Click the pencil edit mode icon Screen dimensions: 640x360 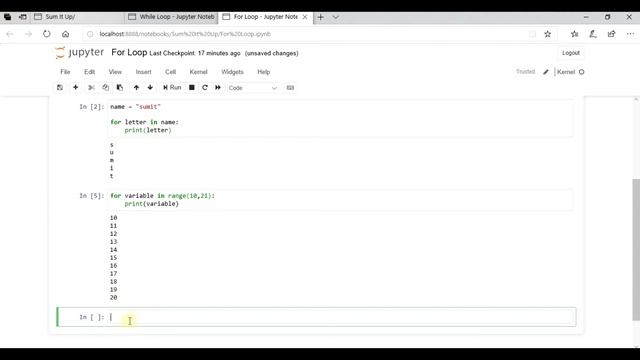(x=546, y=72)
